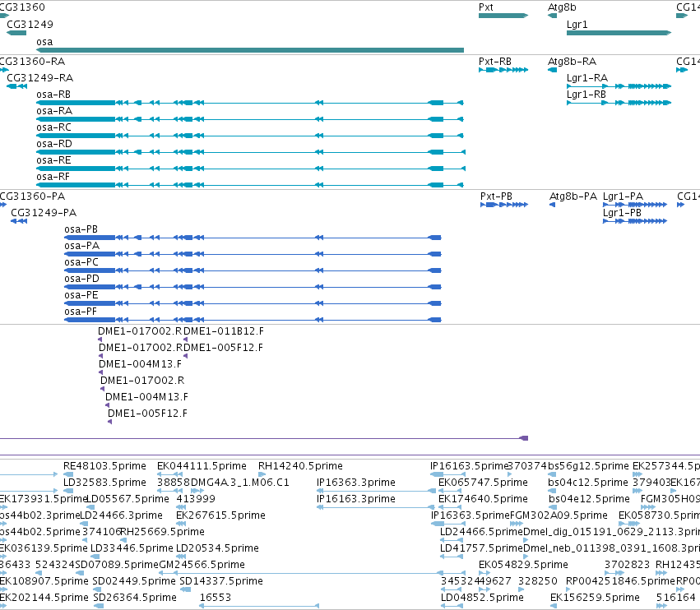
Task: Open the osa-PC protein label
Action: click(x=81, y=262)
